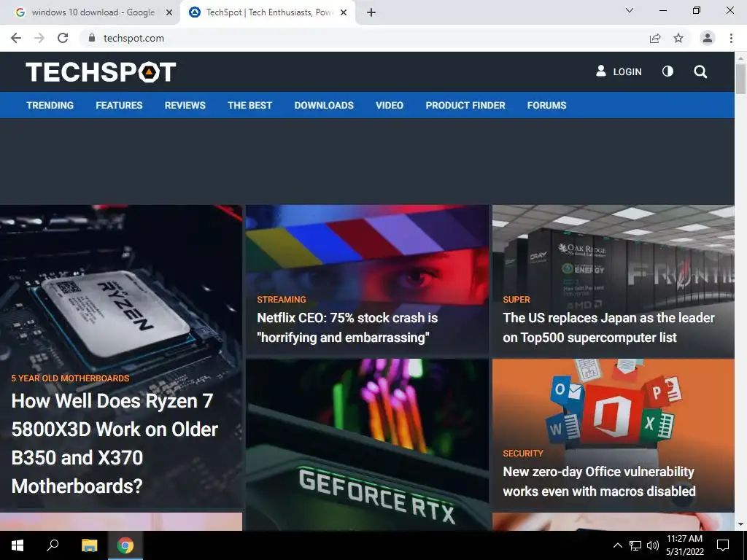This screenshot has width=747, height=560.
Task: Close the TechSpot tab
Action: (x=344, y=12)
